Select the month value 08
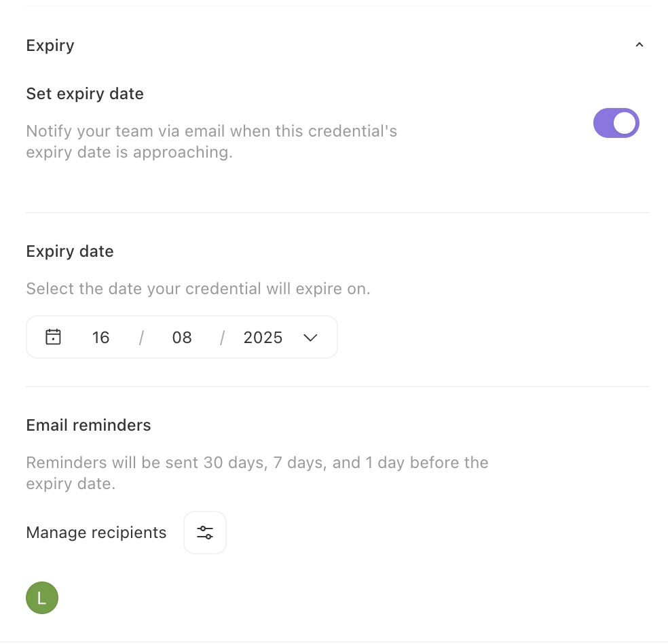The width and height of the screenshot is (668, 644). coord(182,338)
